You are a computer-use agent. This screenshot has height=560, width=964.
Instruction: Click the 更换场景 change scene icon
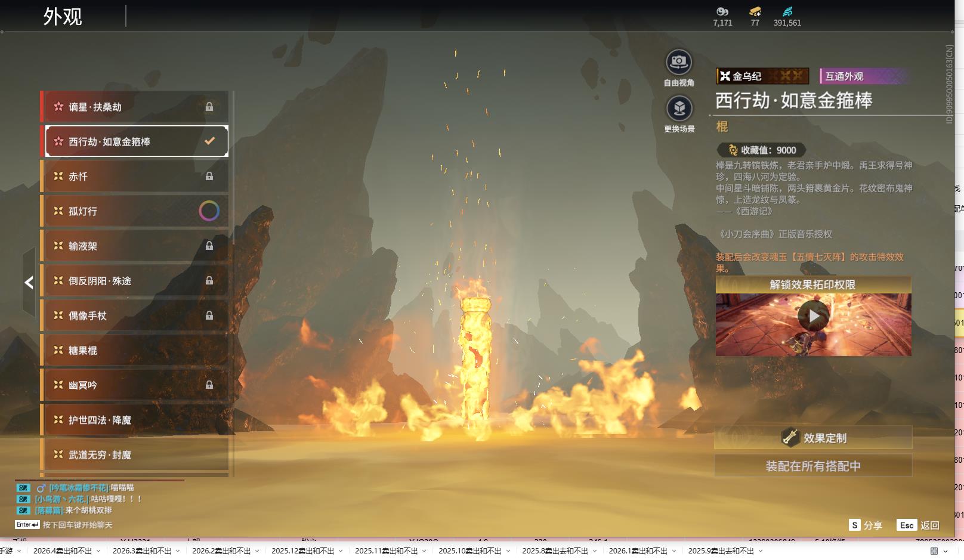click(x=679, y=109)
